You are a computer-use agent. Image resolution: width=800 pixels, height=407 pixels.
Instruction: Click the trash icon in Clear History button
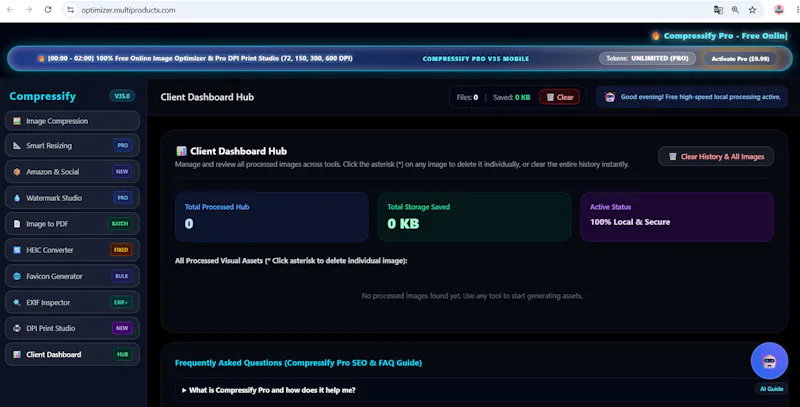tap(673, 157)
